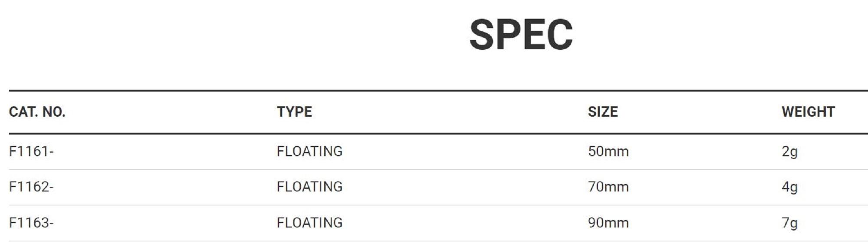
Task: Click the 70mm size cell
Action: (608, 187)
